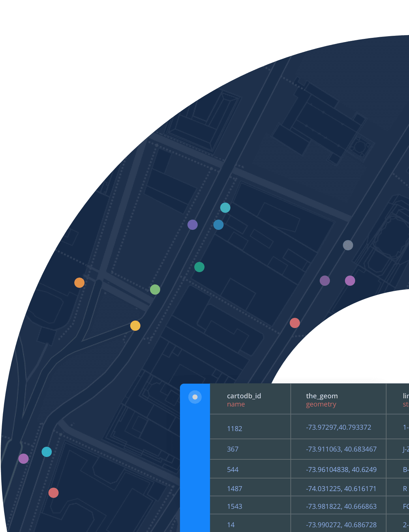Click the red marker near the bottom edge
This screenshot has height=532, width=409.
click(x=54, y=492)
